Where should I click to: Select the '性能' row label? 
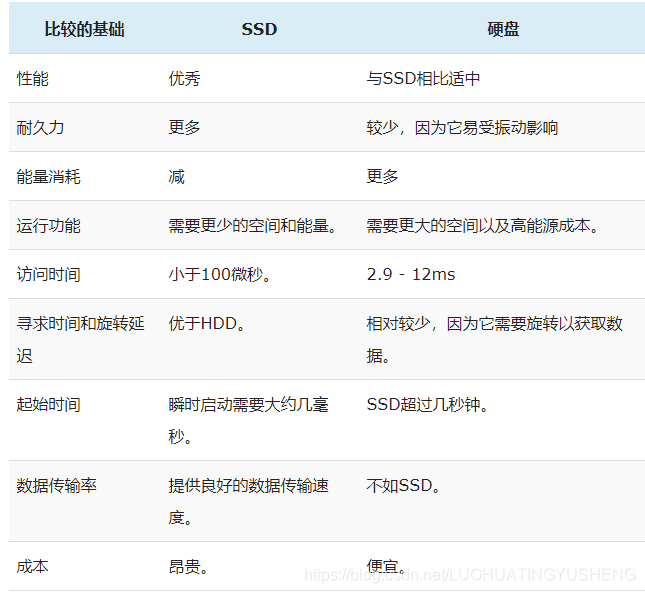(32, 79)
